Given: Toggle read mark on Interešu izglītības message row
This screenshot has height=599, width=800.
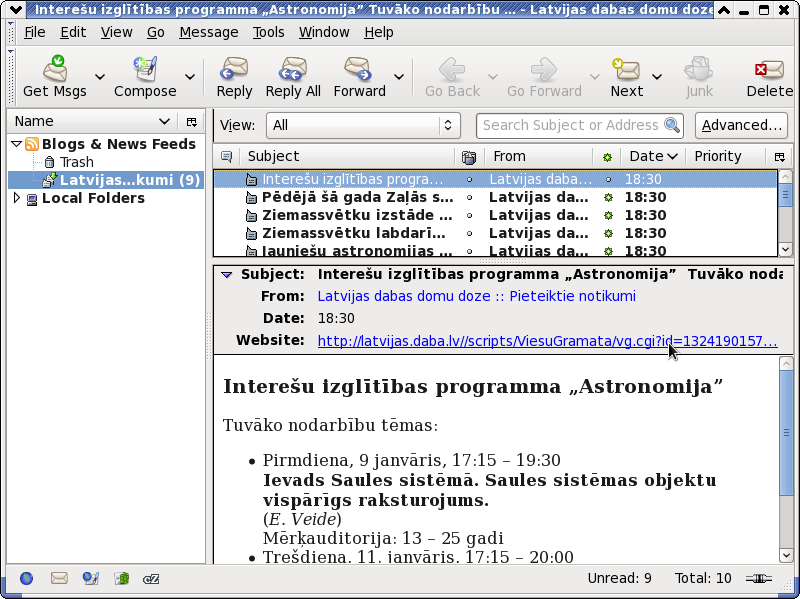Looking at the screenshot, I should 608,180.
